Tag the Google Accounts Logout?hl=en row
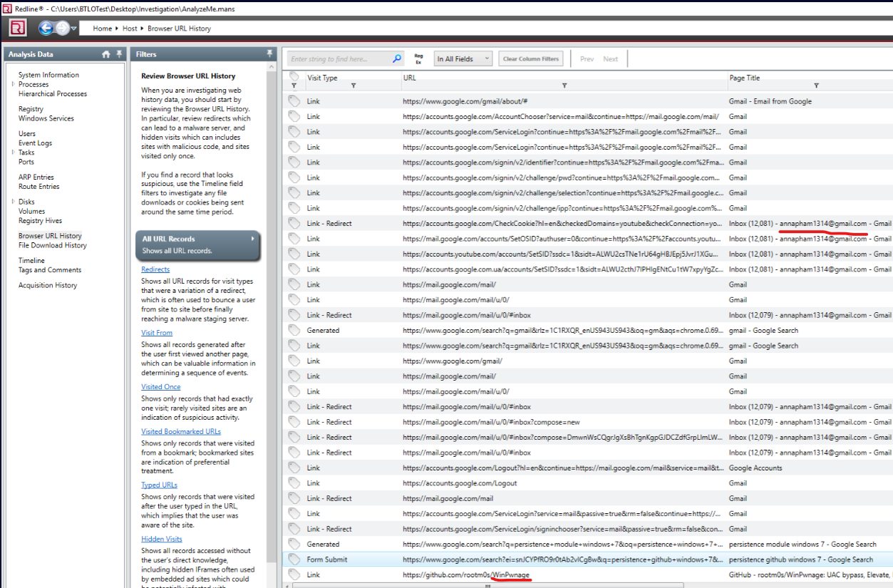Viewport: 893px width, 588px height. (x=294, y=468)
